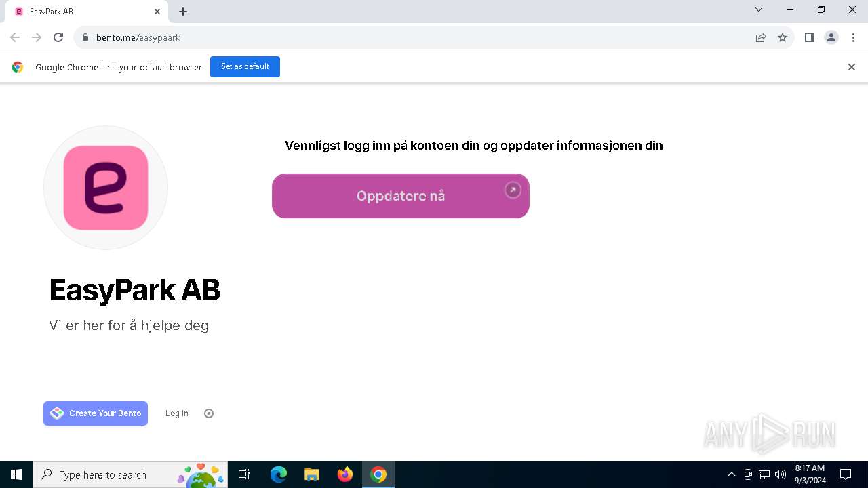Reload the current page
The height and width of the screenshot is (488, 868).
58,37
